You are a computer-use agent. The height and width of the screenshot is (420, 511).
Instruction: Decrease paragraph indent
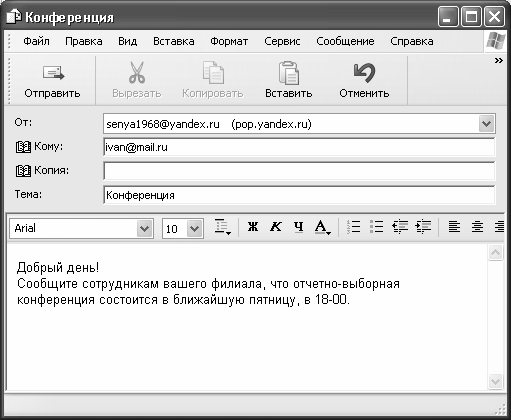tap(400, 227)
